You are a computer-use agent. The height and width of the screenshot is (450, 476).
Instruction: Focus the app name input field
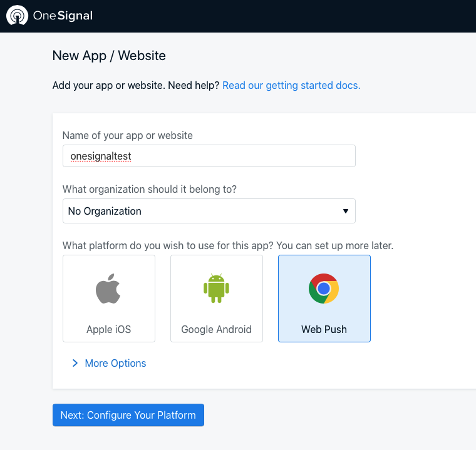coord(209,156)
